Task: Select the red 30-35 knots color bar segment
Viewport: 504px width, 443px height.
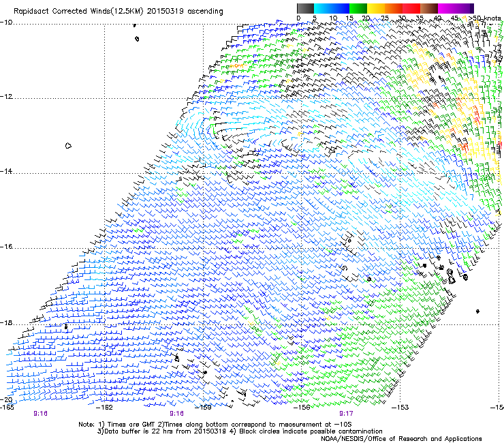Action: [411, 8]
